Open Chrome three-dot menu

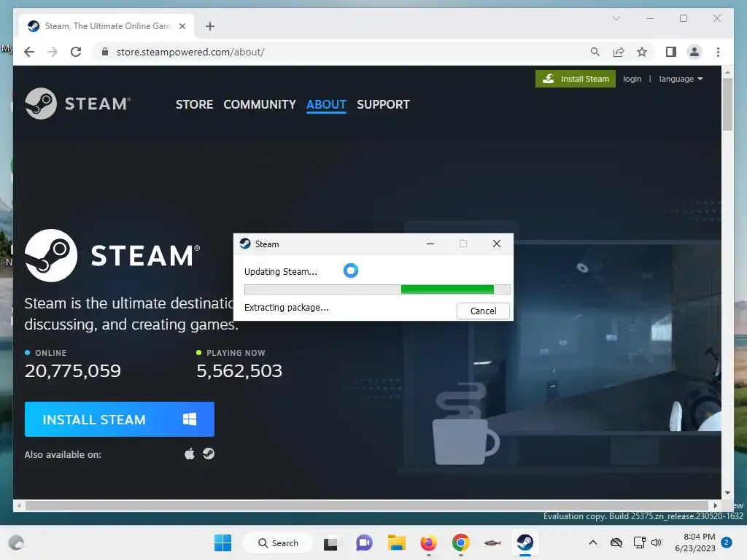tap(718, 52)
